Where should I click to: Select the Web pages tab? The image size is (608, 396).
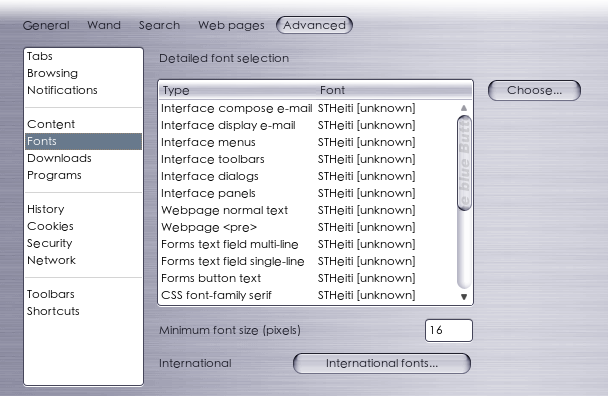click(231, 26)
